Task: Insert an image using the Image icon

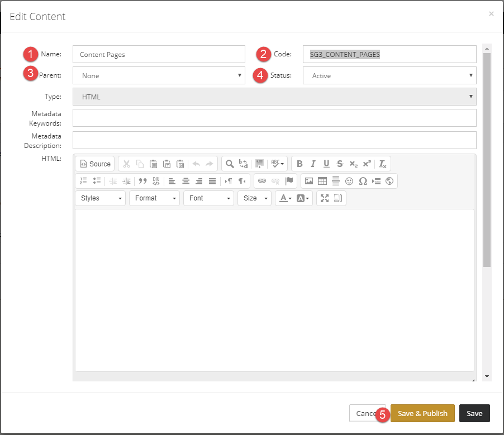Action: point(309,181)
